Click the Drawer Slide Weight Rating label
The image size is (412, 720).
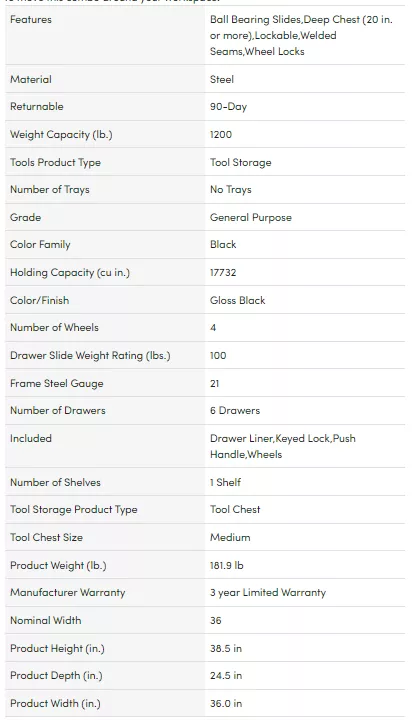pos(90,356)
